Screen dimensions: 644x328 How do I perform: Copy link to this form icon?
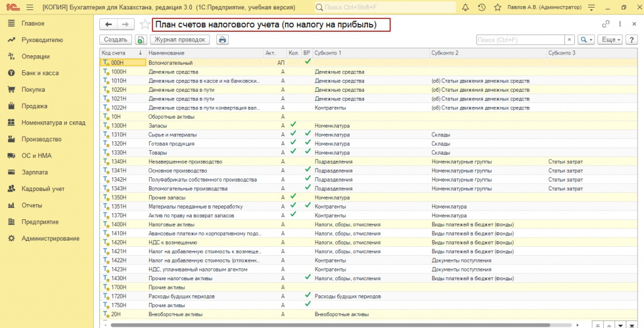click(x=606, y=25)
